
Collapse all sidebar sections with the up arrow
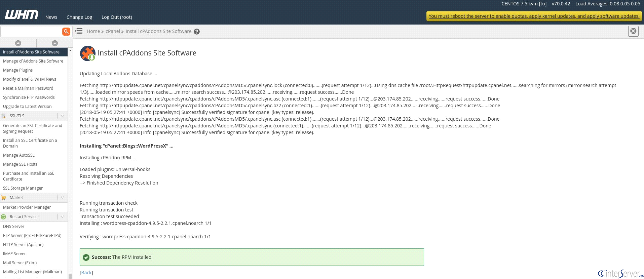[x=18, y=43]
